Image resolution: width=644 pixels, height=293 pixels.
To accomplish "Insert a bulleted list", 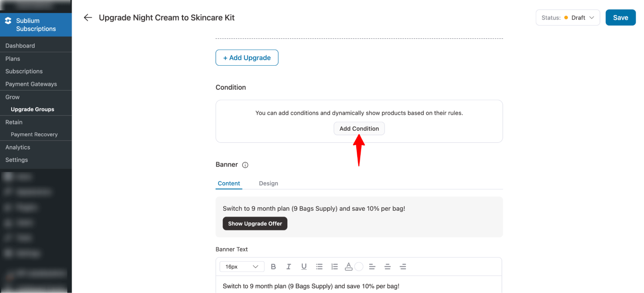I will pos(319,267).
